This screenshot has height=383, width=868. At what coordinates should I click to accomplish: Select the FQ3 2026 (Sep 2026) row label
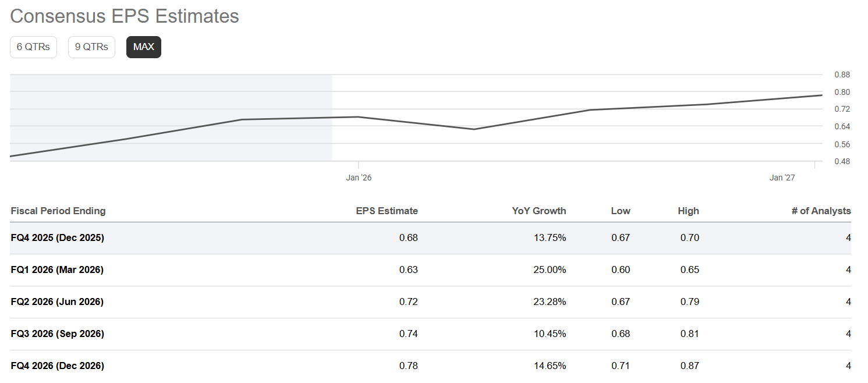pyautogui.click(x=57, y=334)
